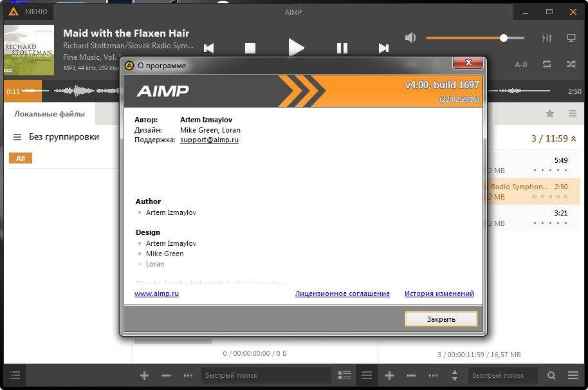
Task: Open playlist hamburger menu near star
Action: coord(573,113)
